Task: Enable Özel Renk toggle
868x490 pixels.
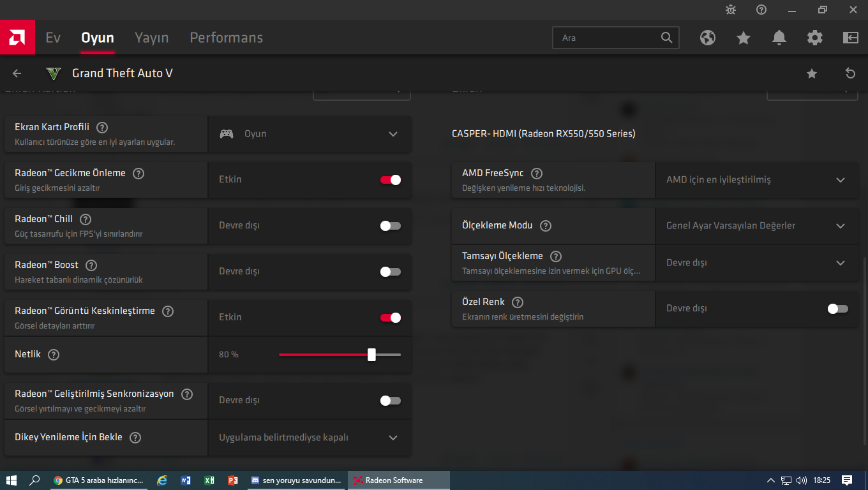Action: click(x=838, y=308)
